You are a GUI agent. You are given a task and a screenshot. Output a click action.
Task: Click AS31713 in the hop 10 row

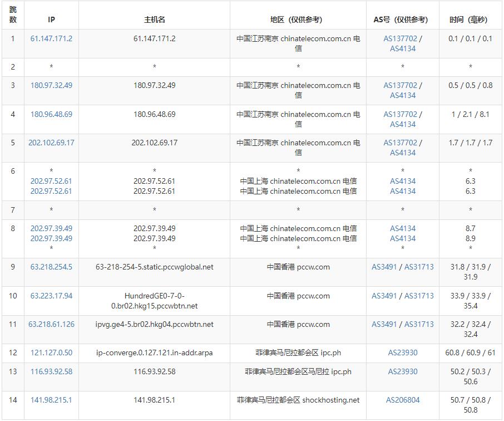coord(419,296)
